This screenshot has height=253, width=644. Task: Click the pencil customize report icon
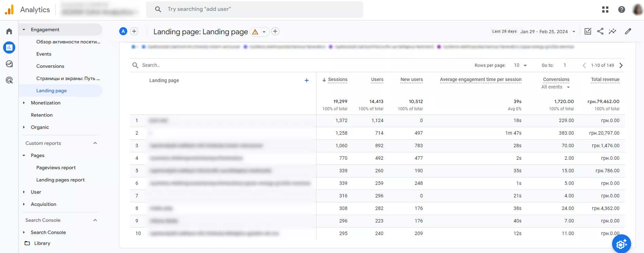click(x=628, y=31)
